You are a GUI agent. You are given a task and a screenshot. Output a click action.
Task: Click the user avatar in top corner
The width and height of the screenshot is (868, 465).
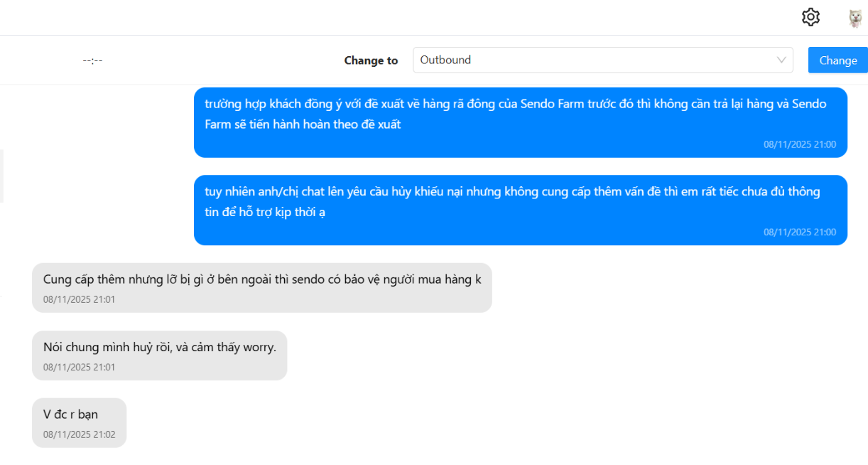pyautogui.click(x=855, y=18)
